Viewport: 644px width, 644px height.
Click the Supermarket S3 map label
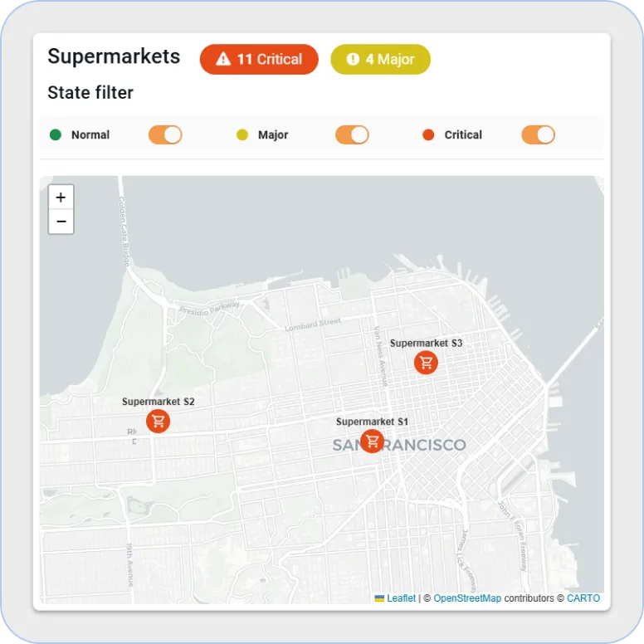[426, 343]
